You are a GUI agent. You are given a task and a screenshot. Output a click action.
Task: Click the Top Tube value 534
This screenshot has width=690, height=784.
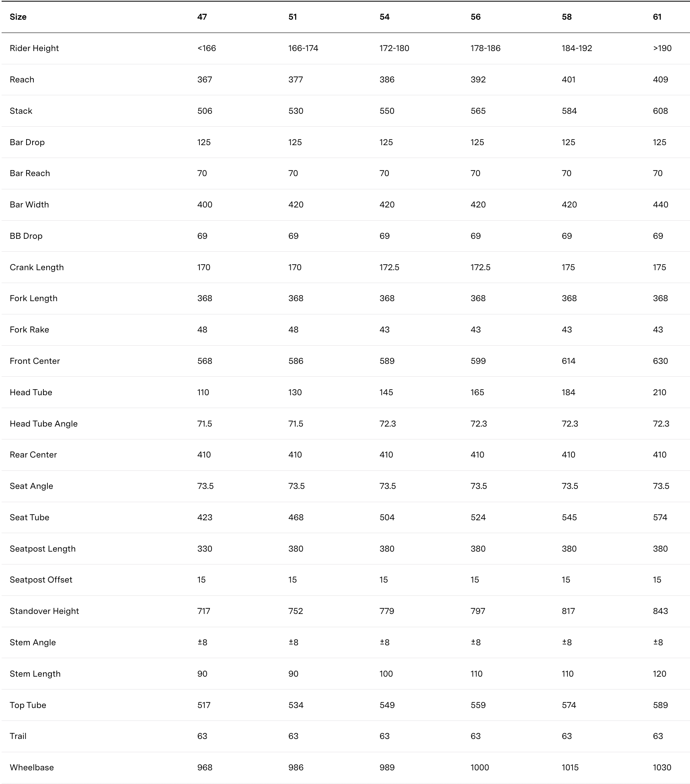pyautogui.click(x=296, y=705)
